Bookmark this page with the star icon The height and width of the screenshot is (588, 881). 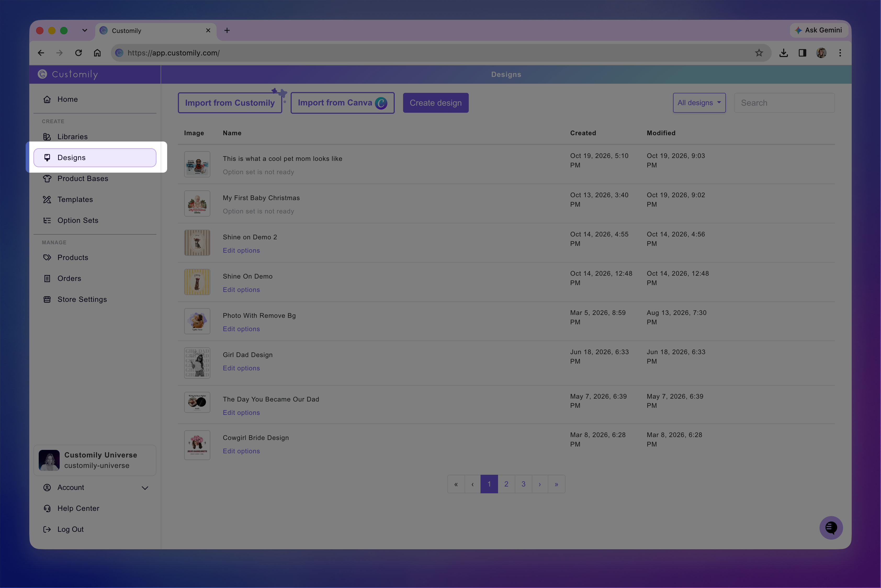tap(759, 53)
